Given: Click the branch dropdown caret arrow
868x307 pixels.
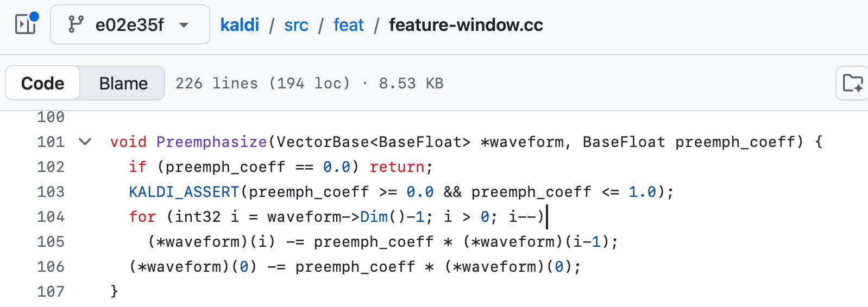Looking at the screenshot, I should click(184, 25).
